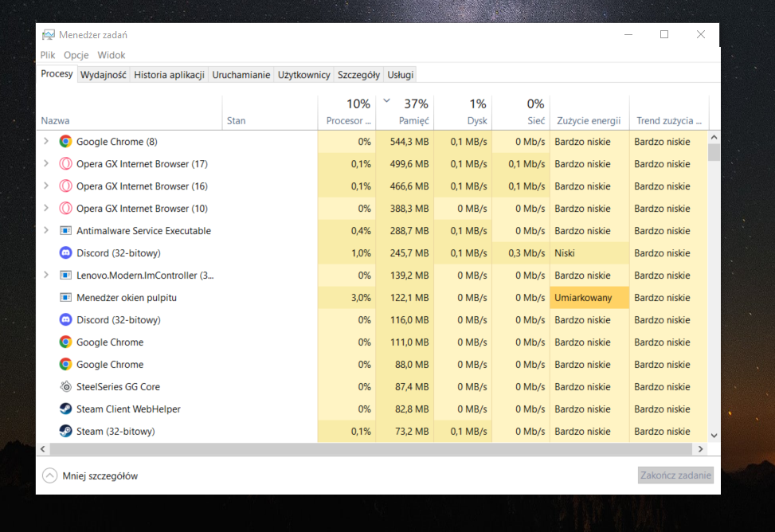Expand Opera GX Internet Browser (10) group
The width and height of the screenshot is (775, 532).
pyautogui.click(x=46, y=208)
